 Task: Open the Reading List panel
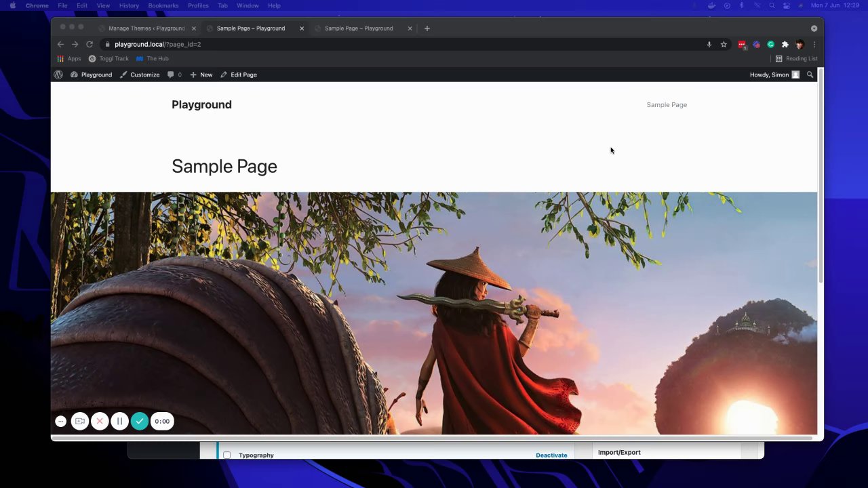pyautogui.click(x=796, y=59)
